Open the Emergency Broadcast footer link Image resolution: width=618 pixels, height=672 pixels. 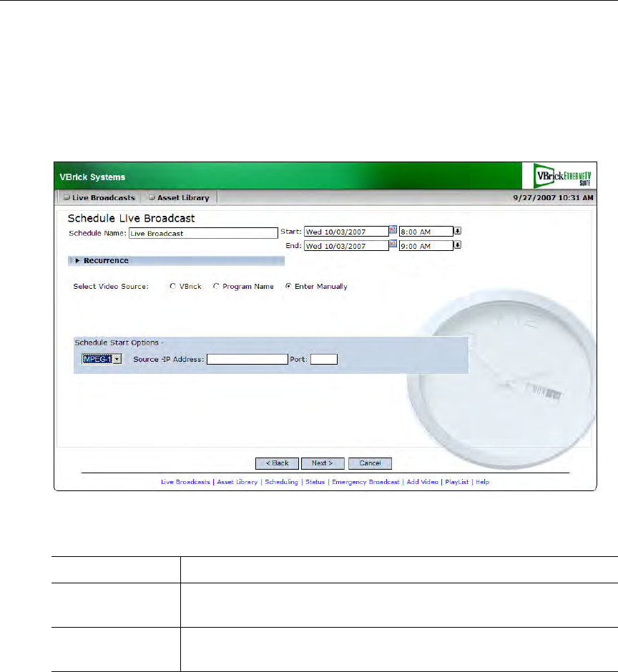366,482
